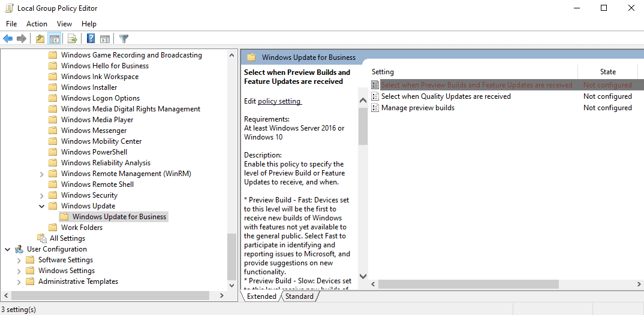This screenshot has width=644, height=315.
Task: Click description pane scroll down arrow
Action: click(363, 276)
